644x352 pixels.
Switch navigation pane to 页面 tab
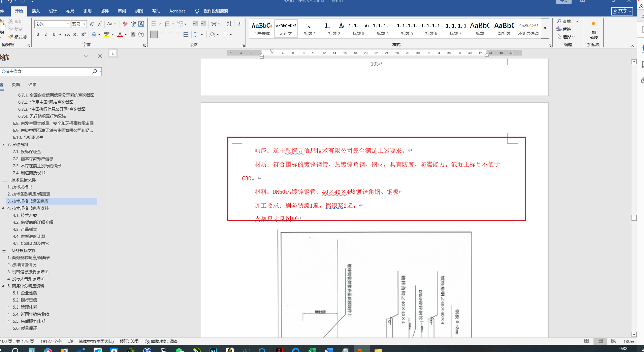pyautogui.click(x=16, y=85)
